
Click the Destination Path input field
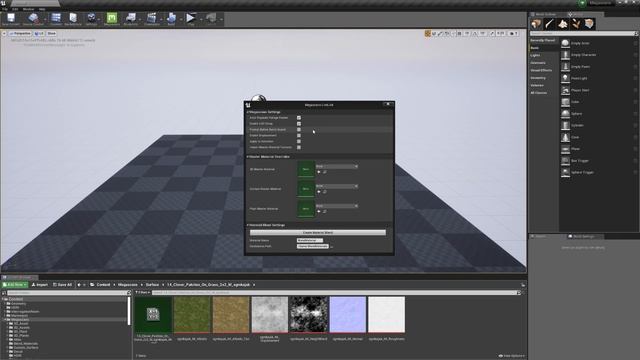[x=313, y=246]
